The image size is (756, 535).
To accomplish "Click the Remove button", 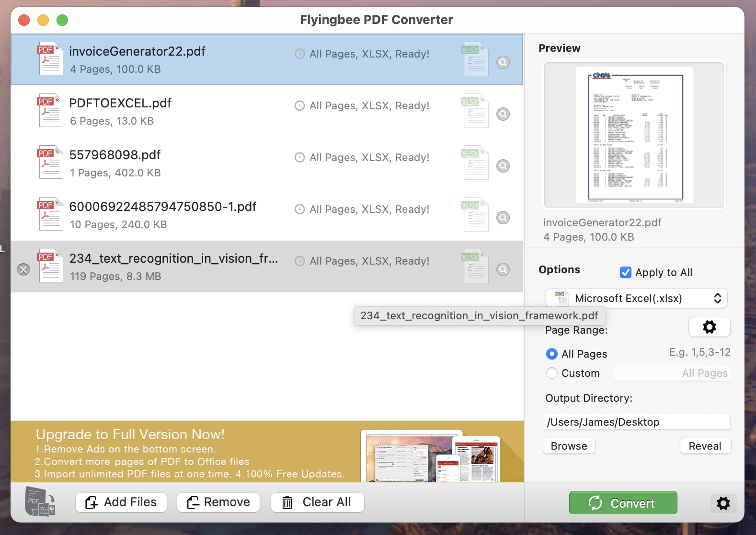I will pos(218,502).
